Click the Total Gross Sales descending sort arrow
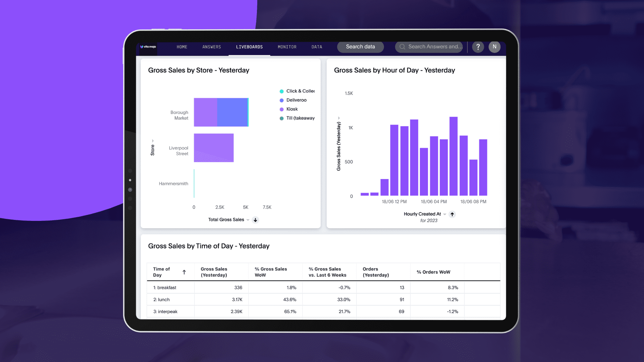The width and height of the screenshot is (644, 362). coord(255,220)
